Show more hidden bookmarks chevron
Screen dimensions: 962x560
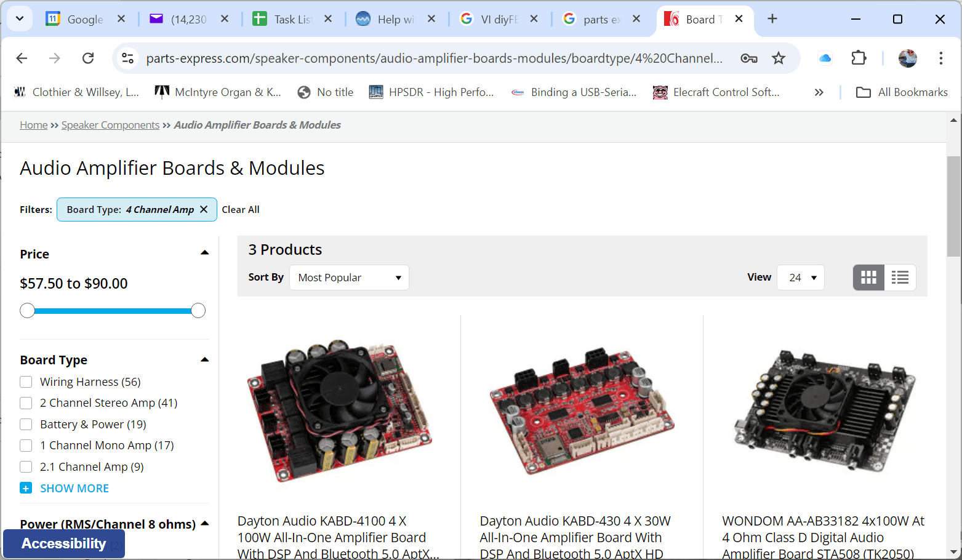click(x=819, y=92)
